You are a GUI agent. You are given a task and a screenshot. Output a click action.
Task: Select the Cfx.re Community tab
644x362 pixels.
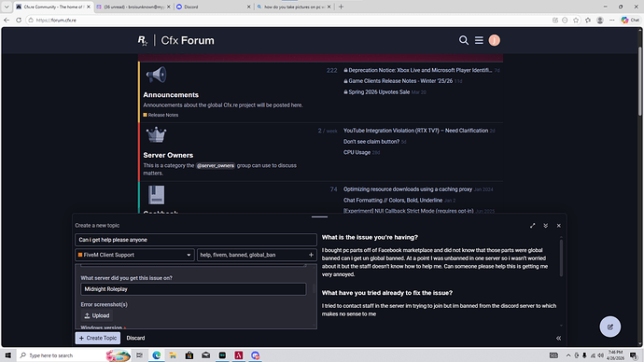click(53, 7)
